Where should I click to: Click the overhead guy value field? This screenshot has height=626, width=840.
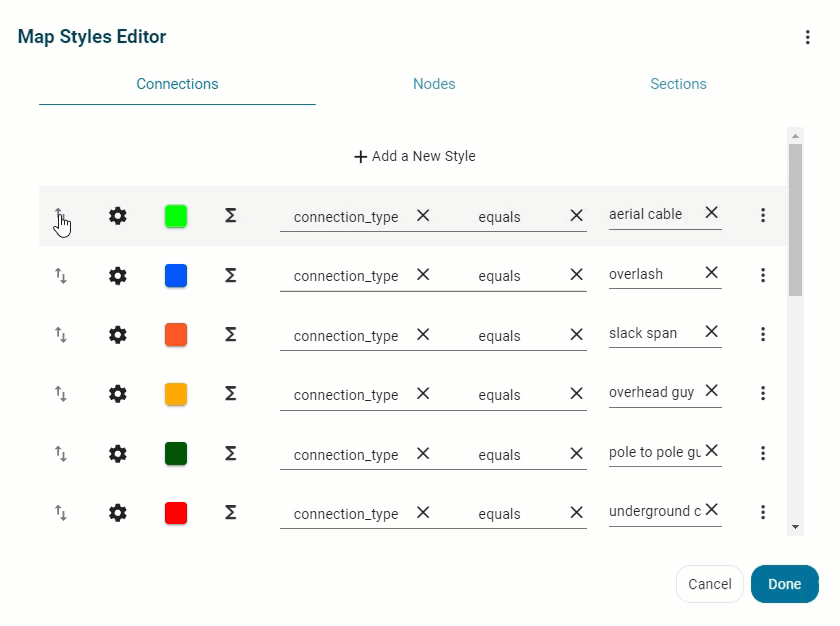(652, 392)
